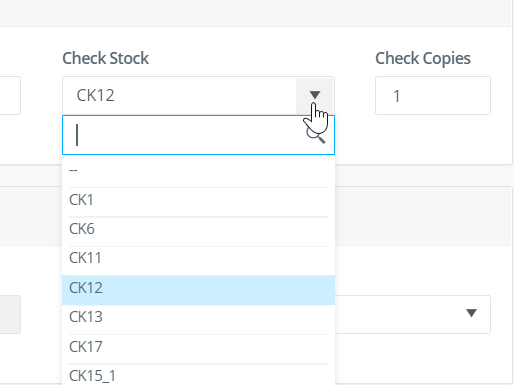The width and height of the screenshot is (514, 385).
Task: Click the gray section header right of list
Action: 423,216
